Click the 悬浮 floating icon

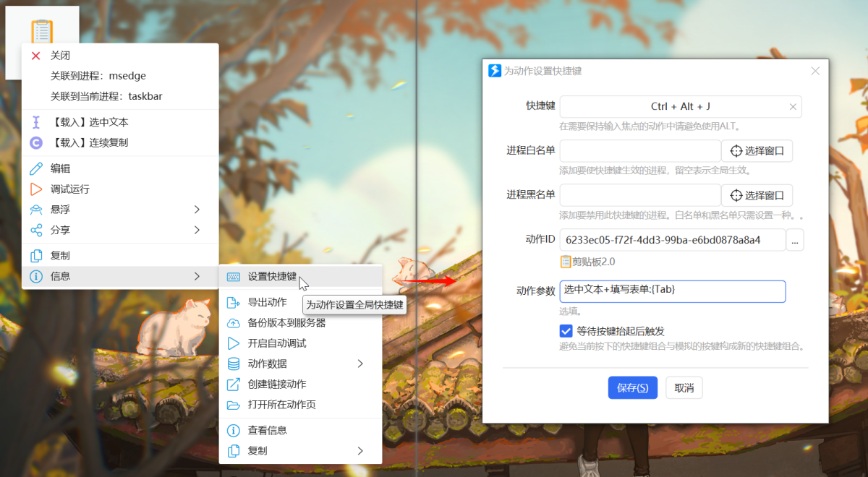tap(35, 210)
